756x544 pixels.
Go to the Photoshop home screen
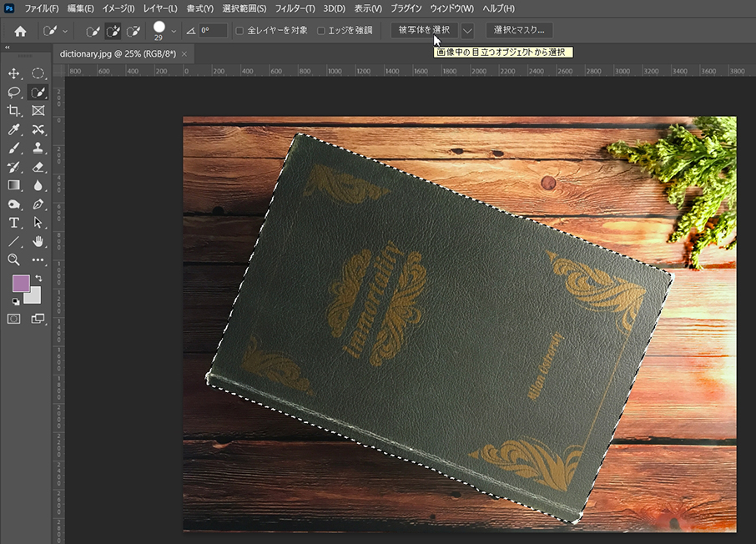coord(20,32)
